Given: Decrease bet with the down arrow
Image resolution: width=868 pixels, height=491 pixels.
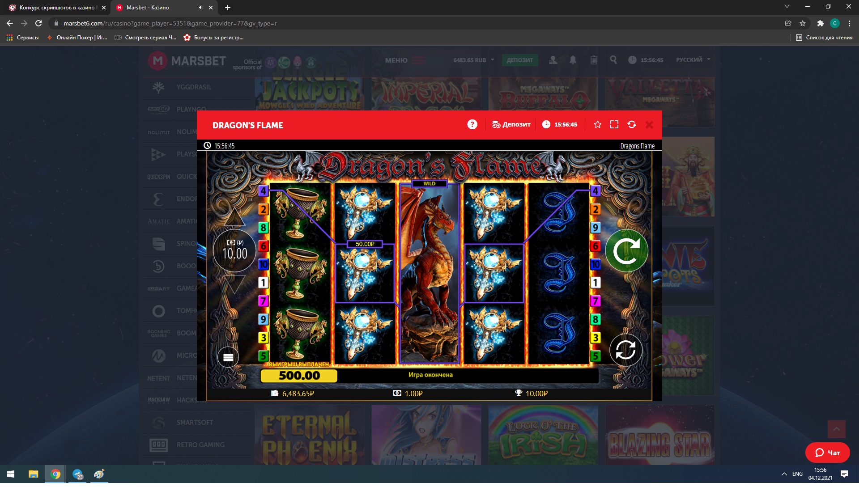Looking at the screenshot, I should tap(234, 284).
